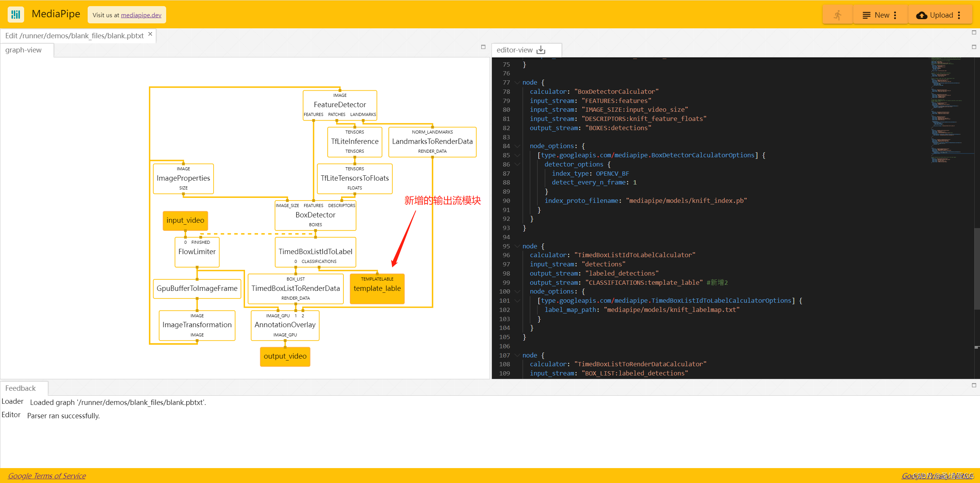Fold the node_options at line 100
Screen dimensions: 980x483
pos(518,292)
